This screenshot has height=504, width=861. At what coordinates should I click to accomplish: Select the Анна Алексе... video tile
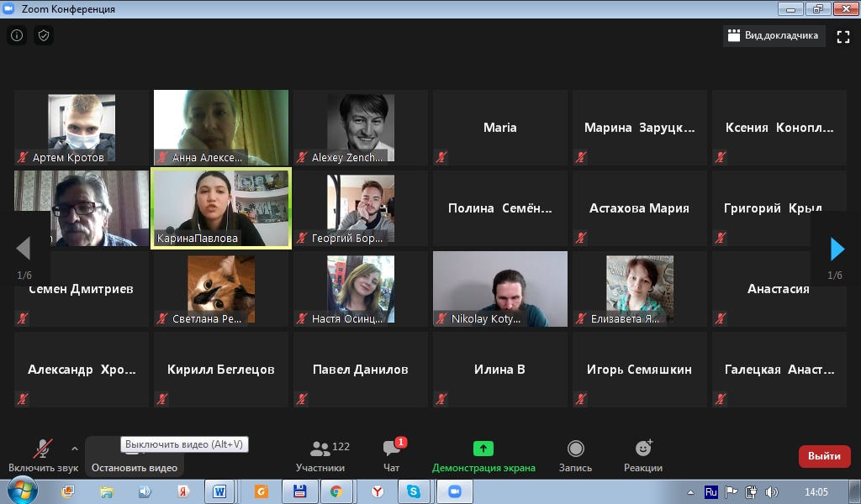221,128
